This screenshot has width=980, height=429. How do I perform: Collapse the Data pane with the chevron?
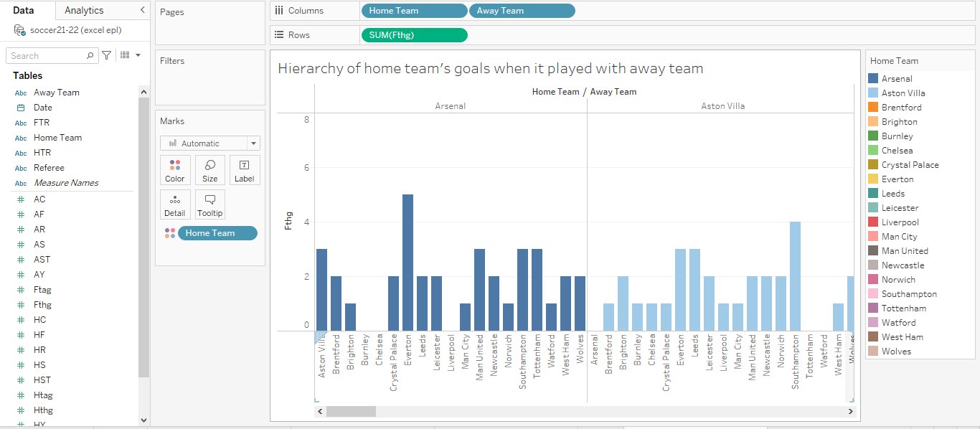[141, 11]
